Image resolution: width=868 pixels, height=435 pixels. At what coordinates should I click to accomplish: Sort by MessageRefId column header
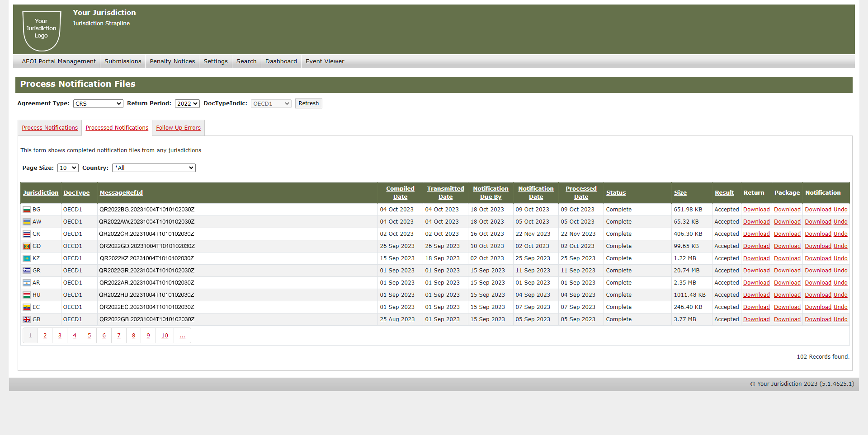[x=121, y=193]
